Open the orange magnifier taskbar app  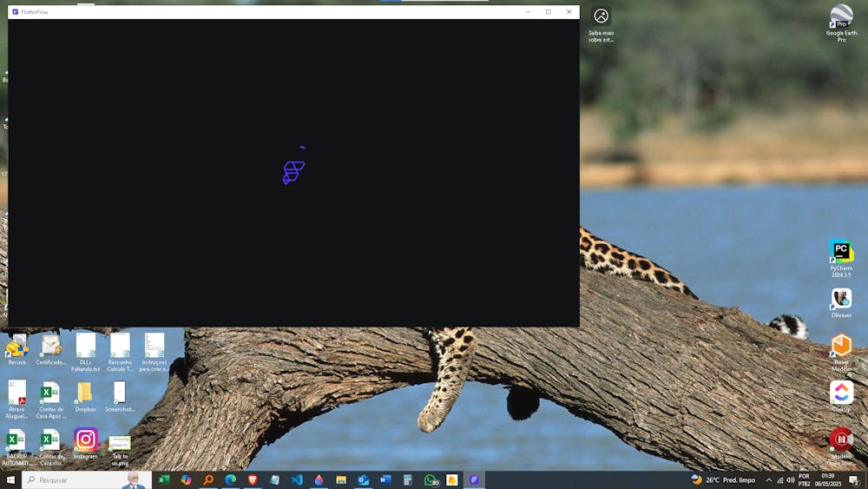point(208,479)
